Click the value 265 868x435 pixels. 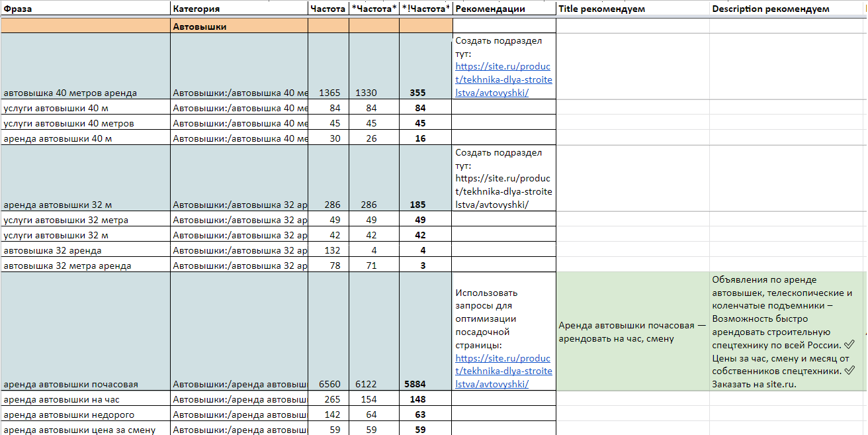point(332,399)
